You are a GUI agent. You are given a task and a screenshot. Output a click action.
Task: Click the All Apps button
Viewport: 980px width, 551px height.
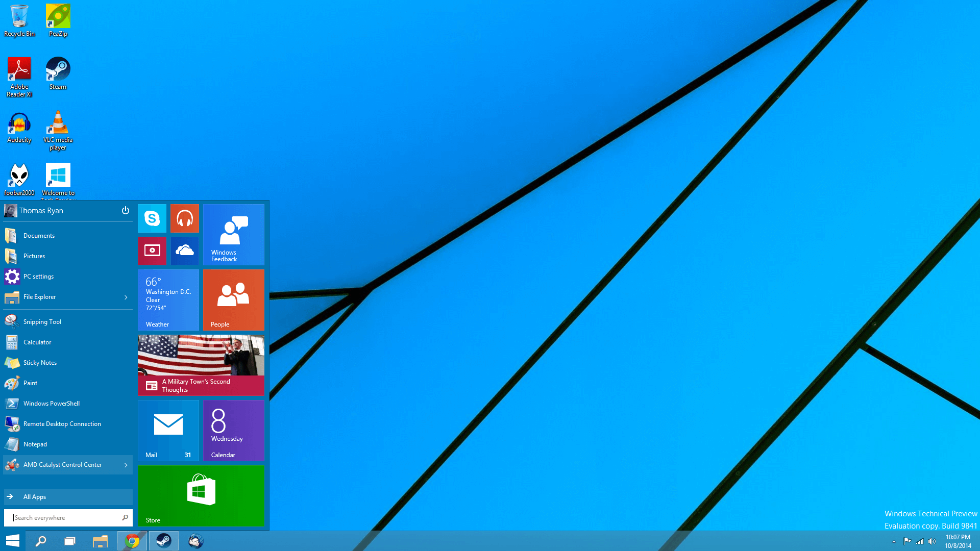[x=34, y=497]
